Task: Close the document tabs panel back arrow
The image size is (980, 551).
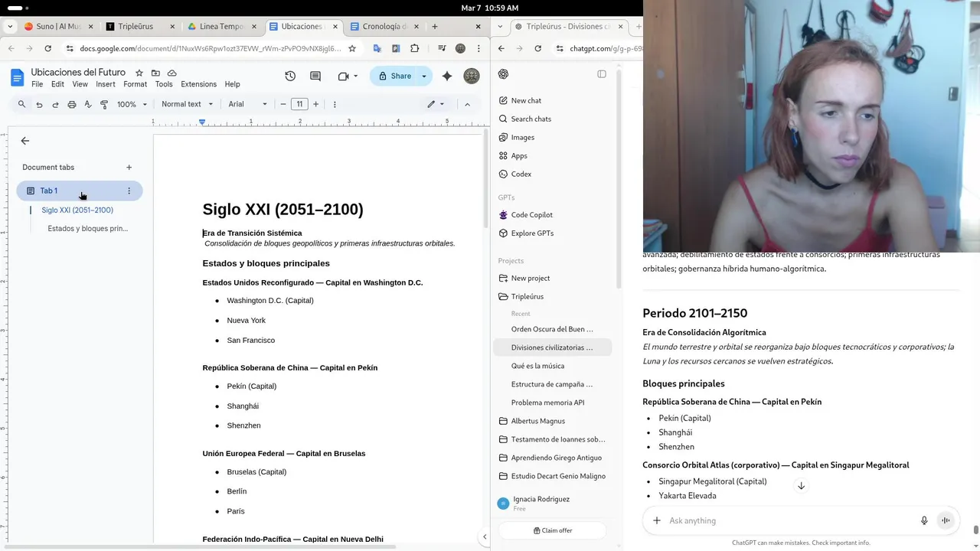Action: coord(25,141)
